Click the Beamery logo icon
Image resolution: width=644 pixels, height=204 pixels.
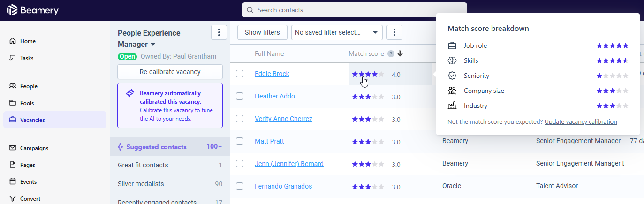click(12, 10)
